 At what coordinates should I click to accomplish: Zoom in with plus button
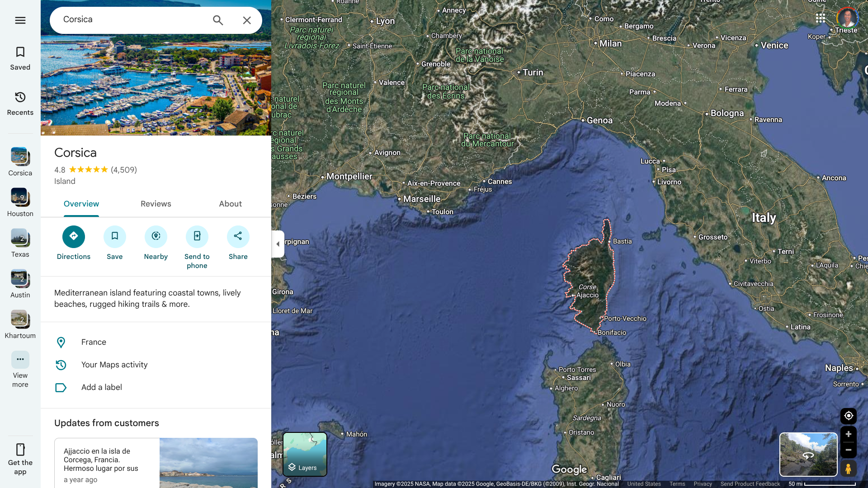click(849, 434)
